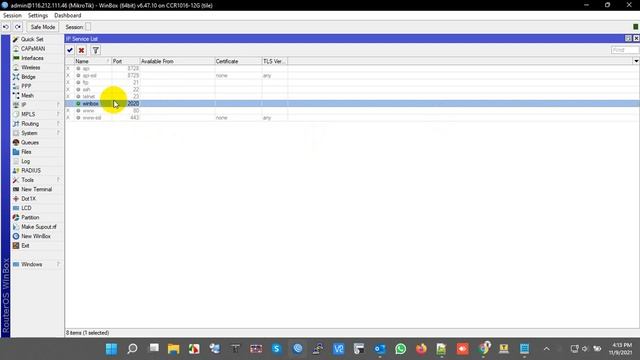Expand the Routing submenu
This screenshot has height=360, width=640.
(58, 124)
